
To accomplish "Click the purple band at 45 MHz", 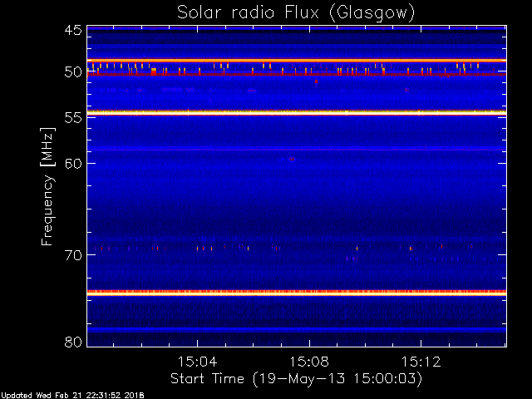I will click(x=296, y=28).
